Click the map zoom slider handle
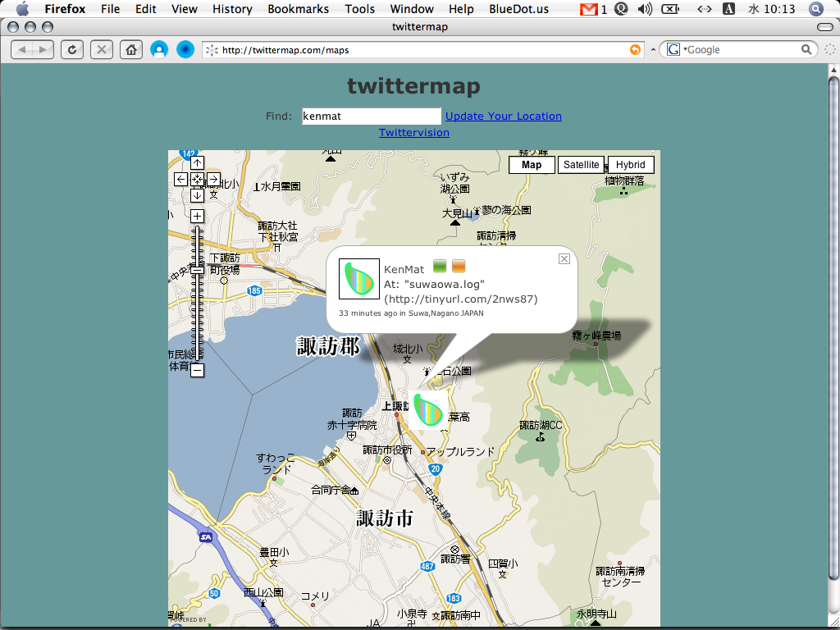 click(197, 269)
